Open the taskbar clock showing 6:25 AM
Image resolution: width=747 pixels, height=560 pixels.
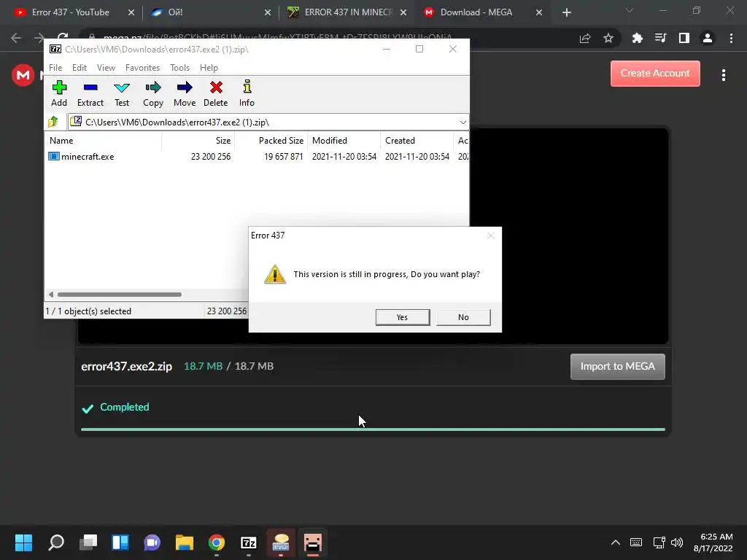click(x=713, y=542)
